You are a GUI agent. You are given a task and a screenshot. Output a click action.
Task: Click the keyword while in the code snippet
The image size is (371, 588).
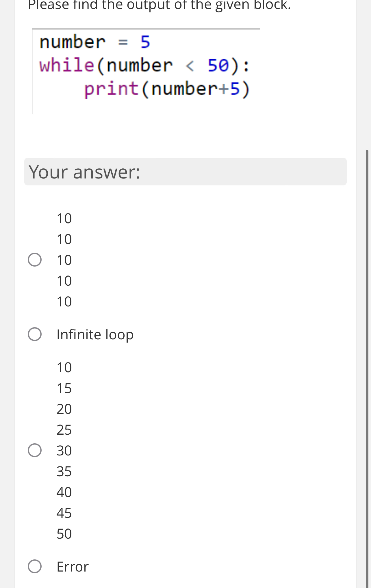point(66,65)
